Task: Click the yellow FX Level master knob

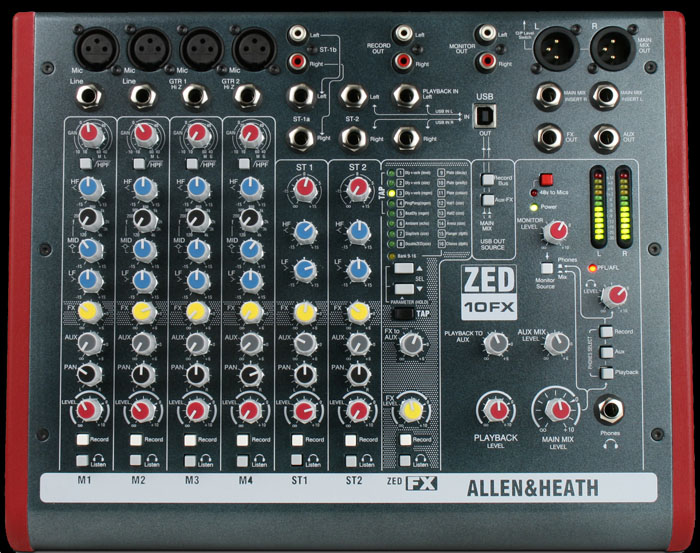Action: click(408, 409)
